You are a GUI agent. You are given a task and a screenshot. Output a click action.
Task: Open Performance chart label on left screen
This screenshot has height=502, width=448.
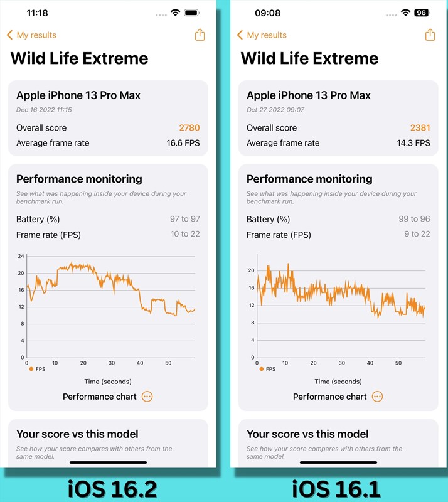100,397
